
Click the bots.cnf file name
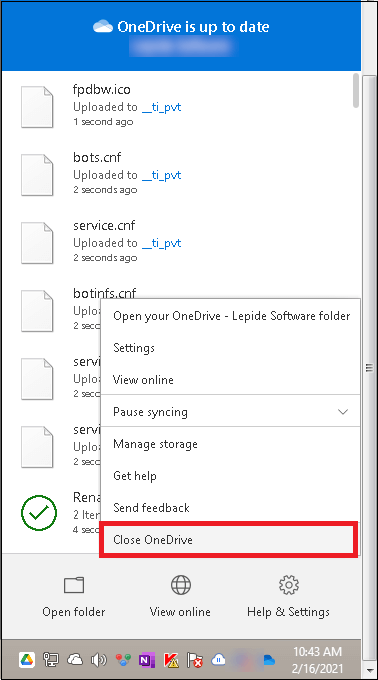click(x=97, y=157)
